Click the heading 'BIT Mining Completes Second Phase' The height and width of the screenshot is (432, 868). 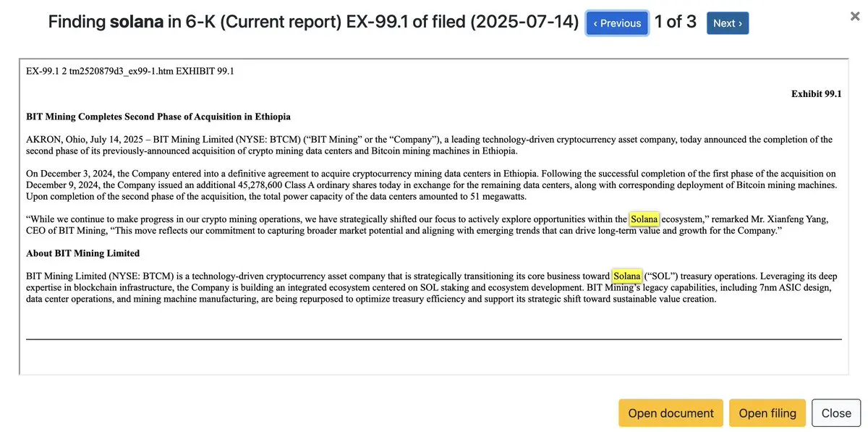[x=158, y=117]
